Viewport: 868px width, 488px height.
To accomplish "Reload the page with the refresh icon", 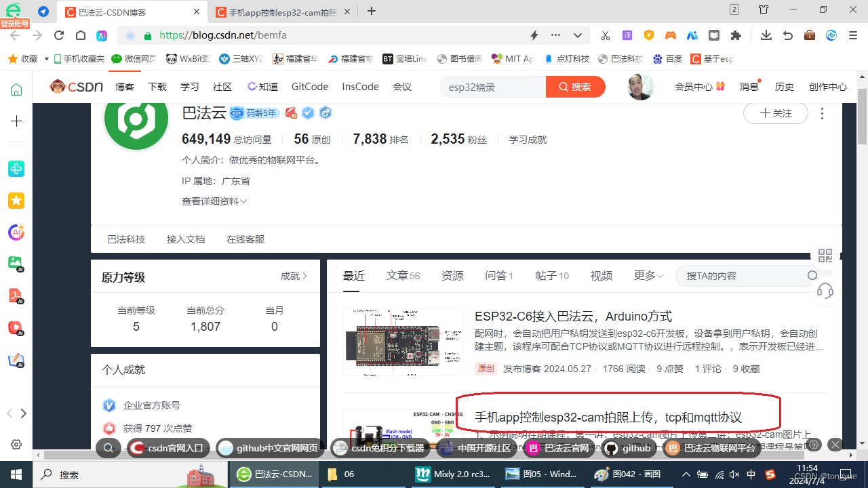I will tap(59, 35).
